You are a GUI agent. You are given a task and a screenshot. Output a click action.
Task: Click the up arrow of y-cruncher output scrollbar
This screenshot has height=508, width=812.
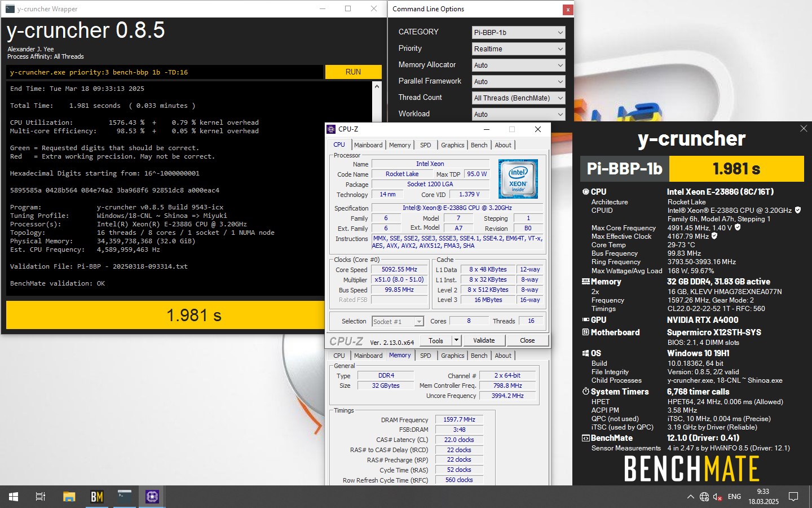click(377, 86)
